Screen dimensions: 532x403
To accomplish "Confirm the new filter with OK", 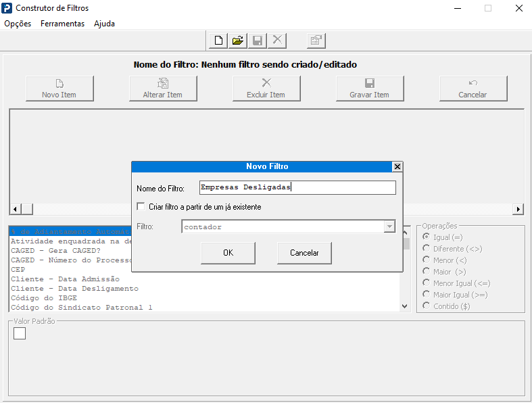I will point(228,253).
